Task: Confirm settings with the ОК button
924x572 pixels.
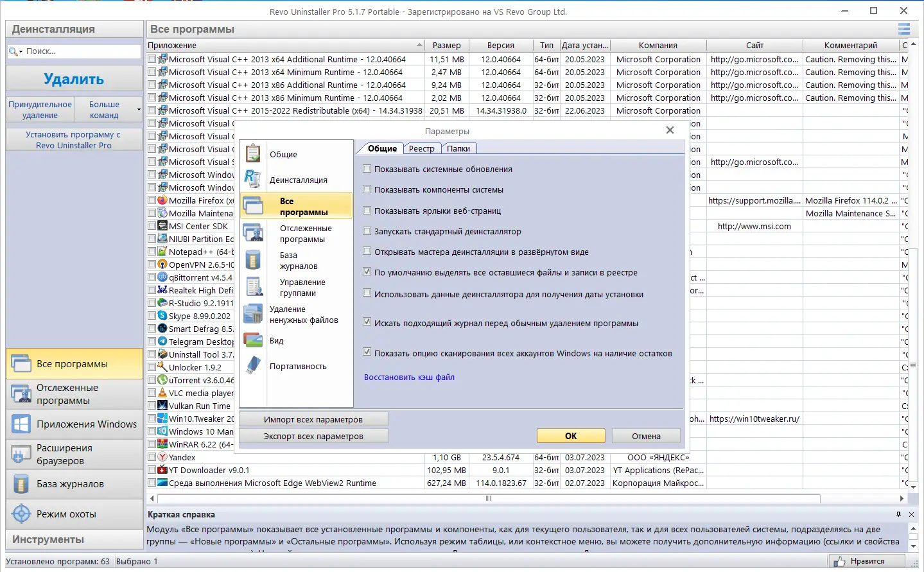Action: (571, 436)
